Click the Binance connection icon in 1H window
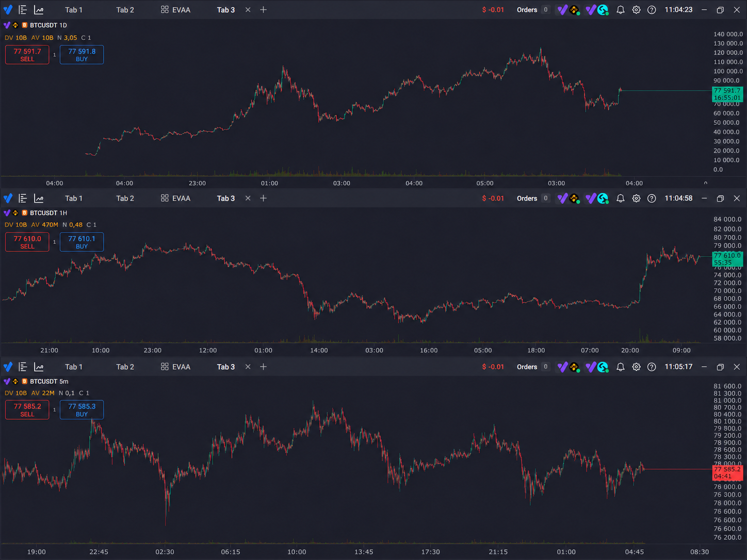The width and height of the screenshot is (747, 560). click(574, 198)
